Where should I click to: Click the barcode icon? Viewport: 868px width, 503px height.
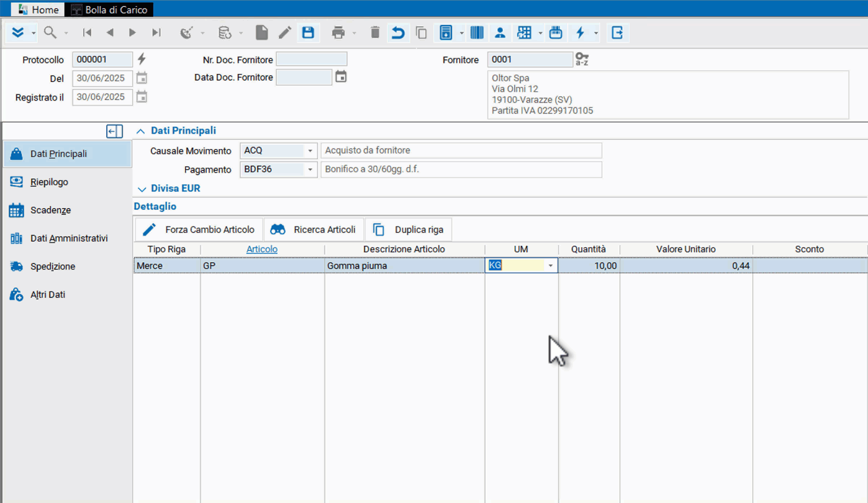pyautogui.click(x=477, y=33)
